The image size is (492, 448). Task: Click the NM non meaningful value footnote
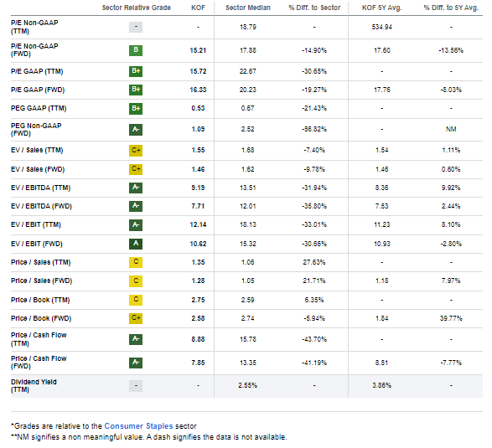[149, 437]
